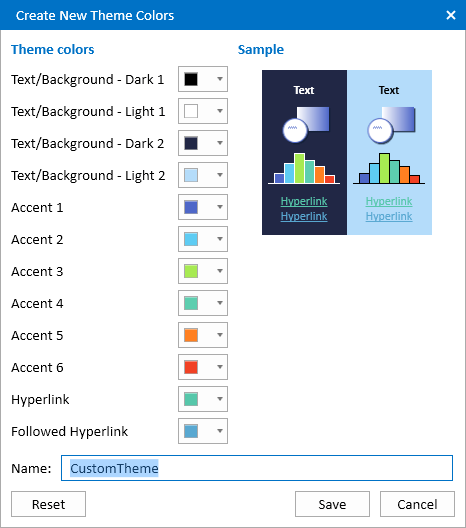Open the Accent 3 green color dropdown
This screenshot has height=528, width=466.
coord(203,271)
